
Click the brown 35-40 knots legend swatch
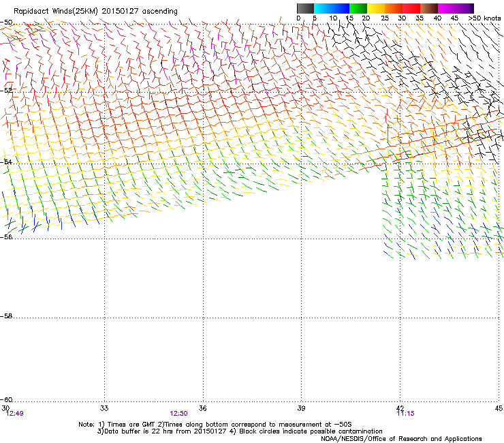[x=429, y=8]
